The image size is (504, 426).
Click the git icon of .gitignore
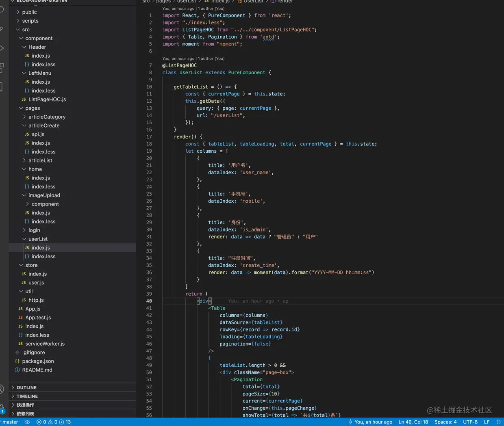click(17, 352)
